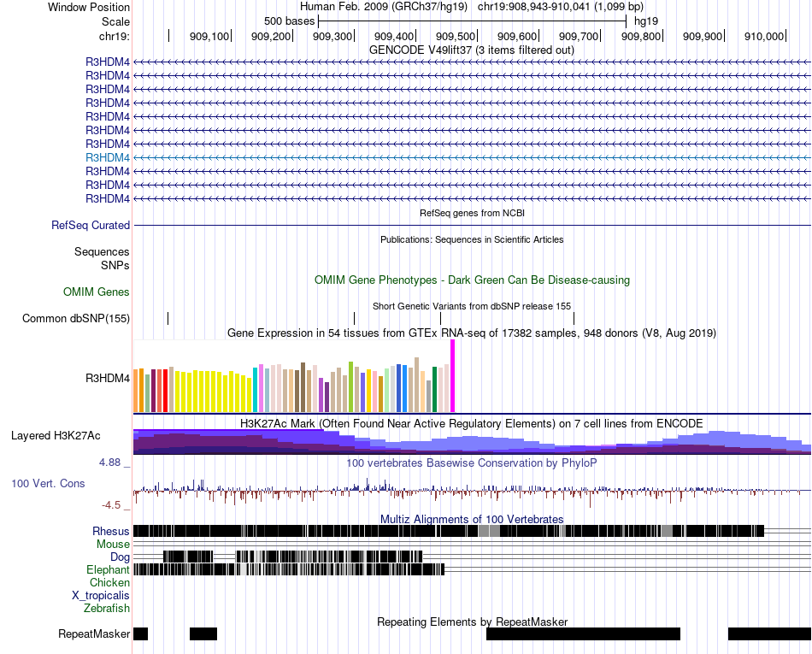
Task: Open the GTEx Gene Expression track title
Action: [x=472, y=333]
